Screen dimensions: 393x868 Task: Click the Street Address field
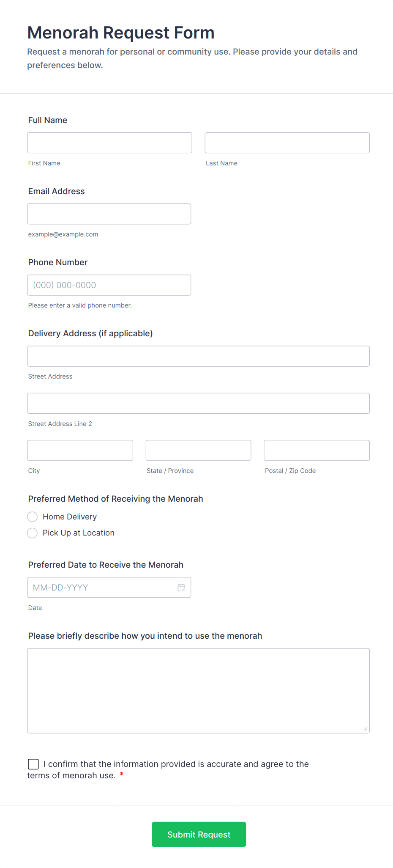[198, 356]
